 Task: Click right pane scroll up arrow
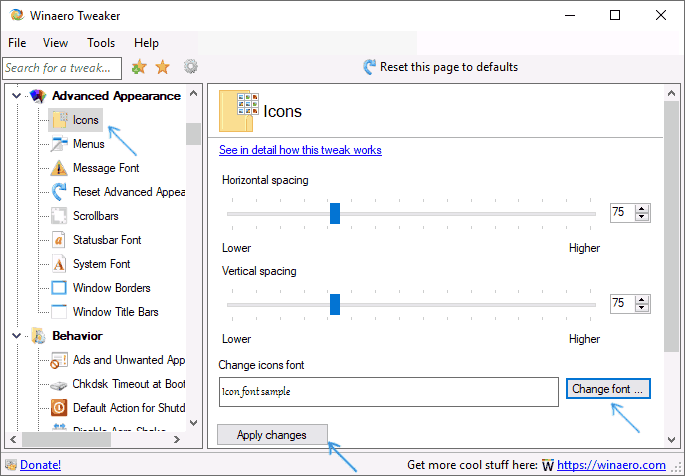[x=671, y=93]
